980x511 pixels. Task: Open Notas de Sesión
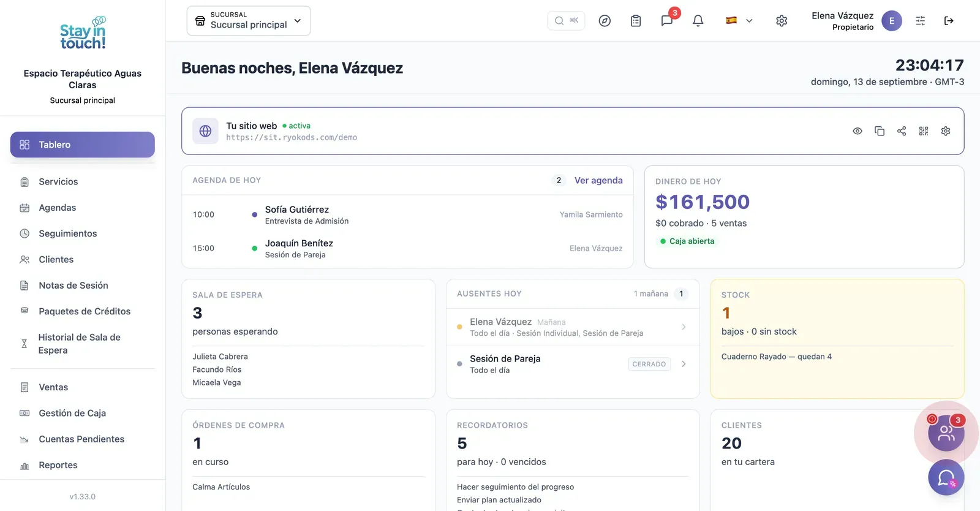coord(83,286)
